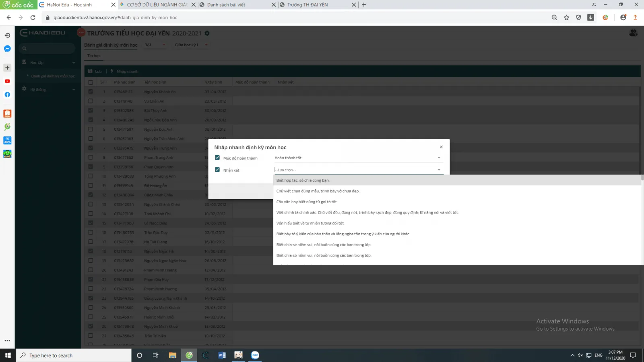Close the Nhập nhanh định kỳ môn học dialog
Viewport: 644px width, 362px height.
(x=441, y=147)
